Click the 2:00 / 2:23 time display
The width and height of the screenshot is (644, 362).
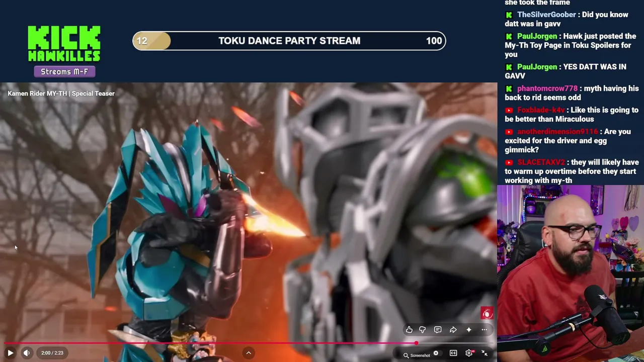(x=52, y=353)
